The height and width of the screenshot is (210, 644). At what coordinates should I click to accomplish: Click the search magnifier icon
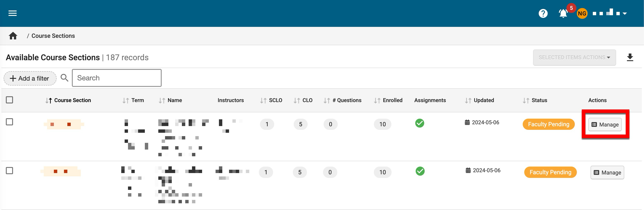64,78
